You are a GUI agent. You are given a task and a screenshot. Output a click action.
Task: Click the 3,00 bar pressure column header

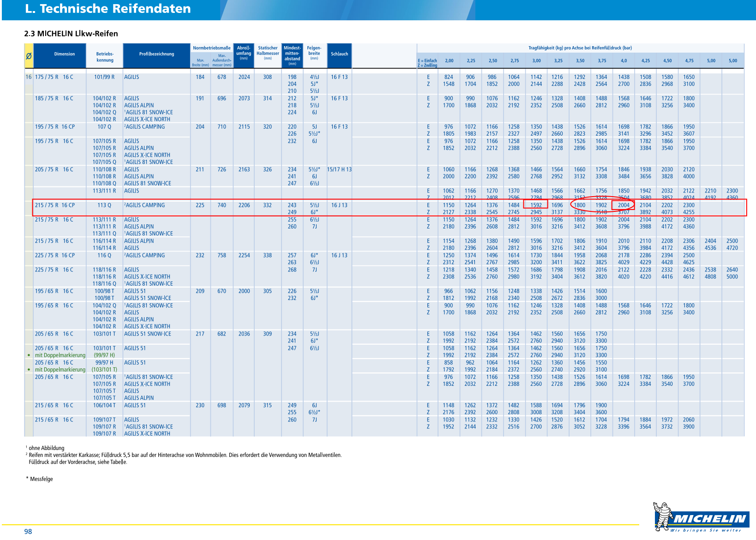click(536, 61)
